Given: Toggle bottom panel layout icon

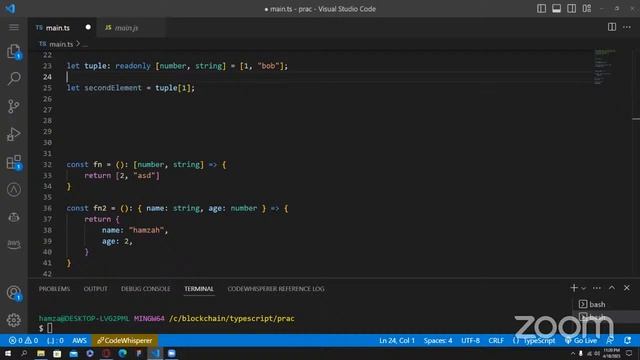Looking at the screenshot, I should pyautogui.click(x=556, y=9).
